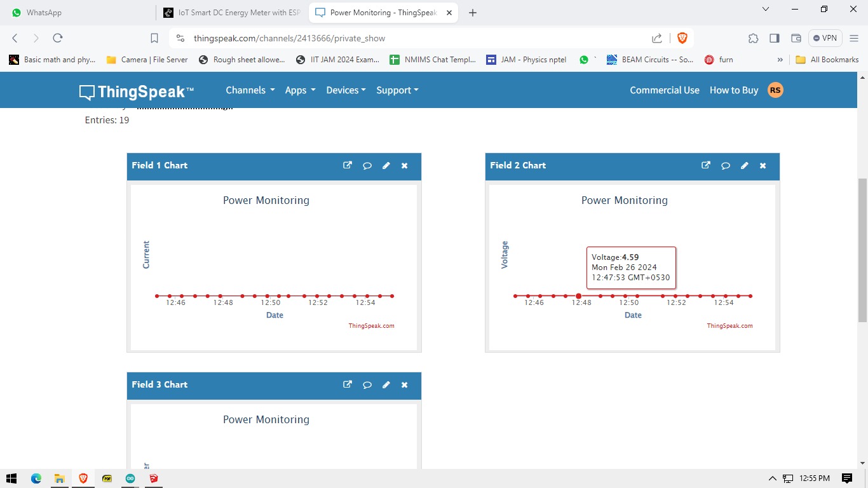
Task: Open the How to Buy link
Action: [733, 90]
